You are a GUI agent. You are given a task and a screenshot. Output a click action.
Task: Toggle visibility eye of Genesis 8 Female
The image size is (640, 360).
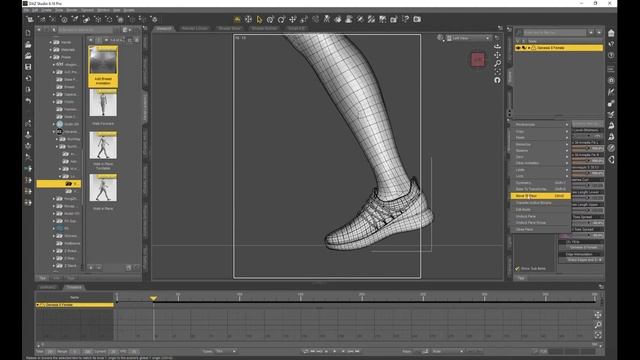518,48
